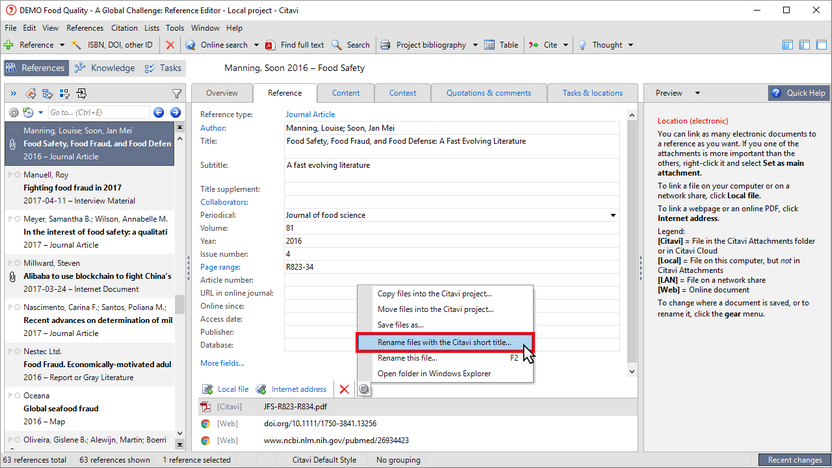Click the More fields link

(x=222, y=363)
